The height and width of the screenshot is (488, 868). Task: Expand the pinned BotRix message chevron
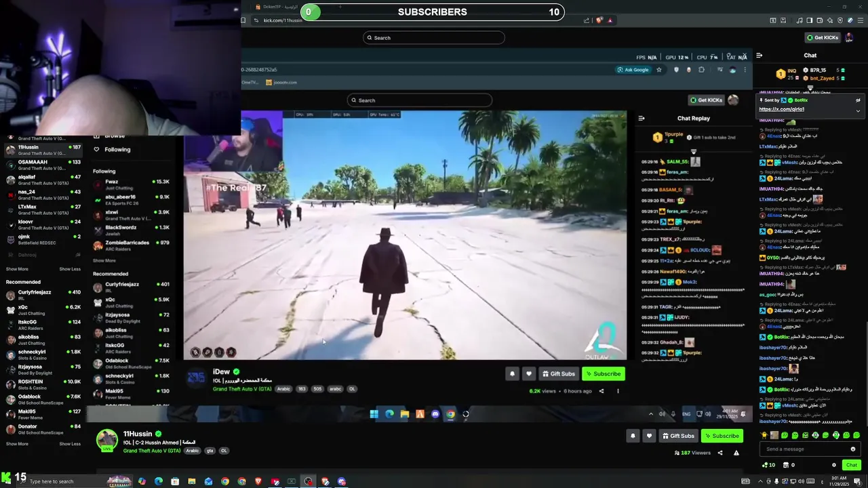(858, 110)
